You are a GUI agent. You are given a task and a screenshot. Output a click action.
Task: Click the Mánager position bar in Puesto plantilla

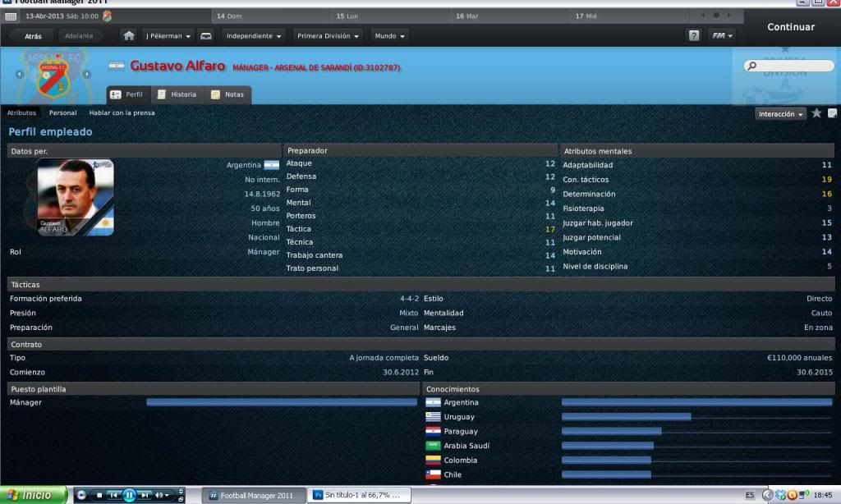(282, 403)
